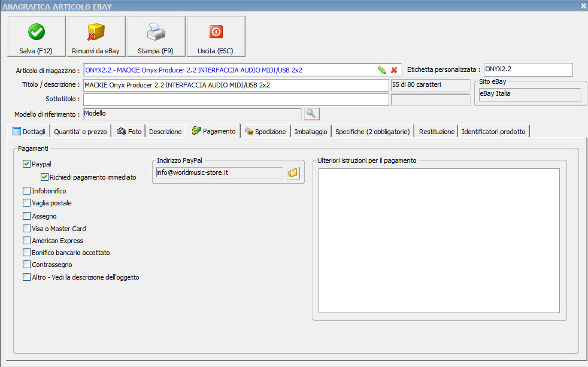Click the folder icon beside PayPal address
The width and height of the screenshot is (588, 367).
click(293, 173)
